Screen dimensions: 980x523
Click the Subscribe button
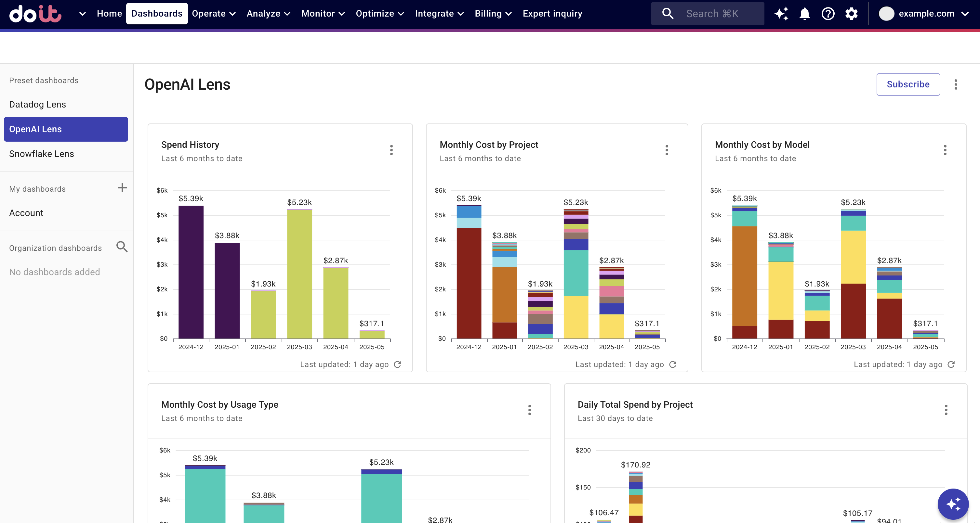point(908,84)
